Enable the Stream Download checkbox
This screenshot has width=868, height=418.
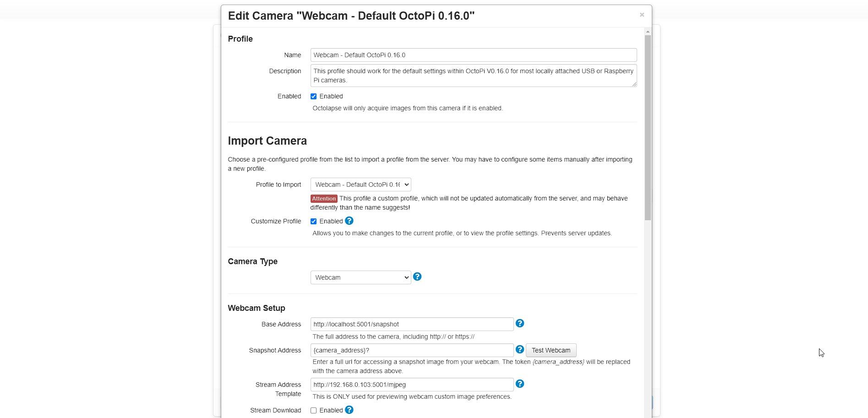[314, 410]
